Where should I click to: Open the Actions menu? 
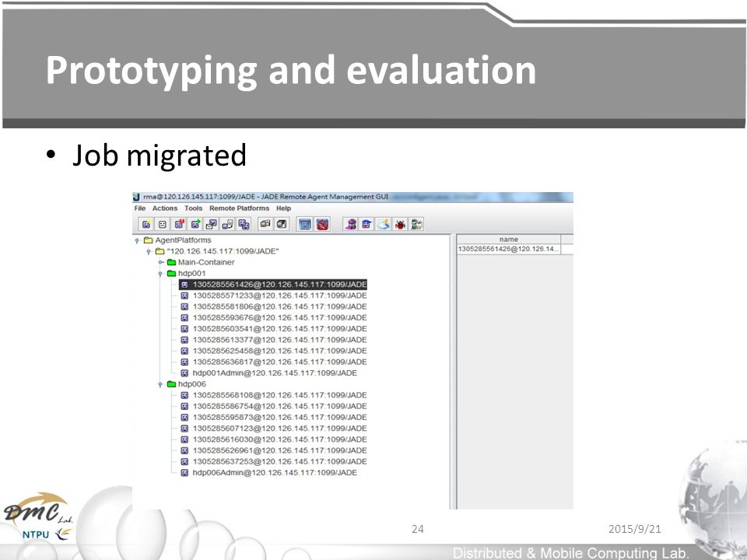click(x=165, y=208)
